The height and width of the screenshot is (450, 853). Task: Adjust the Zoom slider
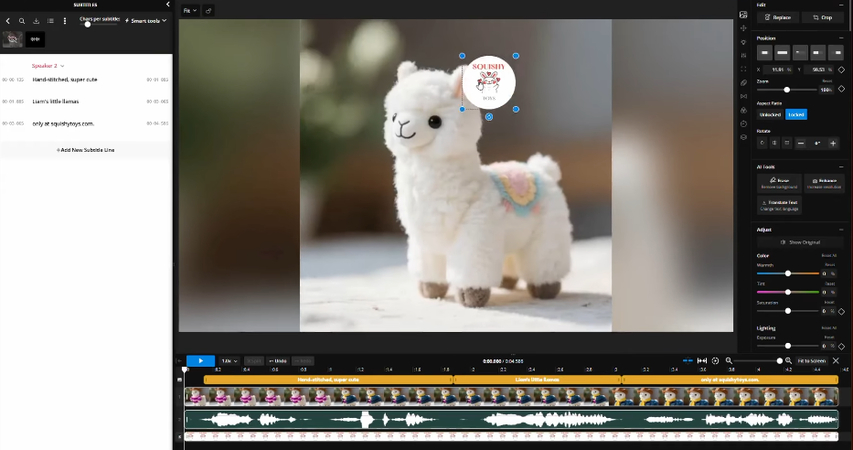coord(787,89)
